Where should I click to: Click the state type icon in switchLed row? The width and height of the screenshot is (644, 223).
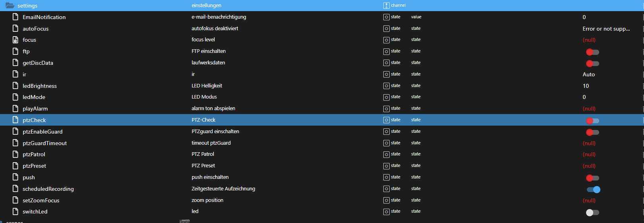point(386,212)
